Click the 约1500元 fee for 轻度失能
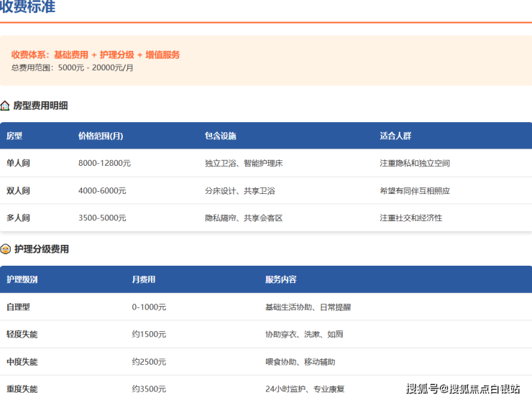Screen dimensions: 532x400 click(149, 335)
